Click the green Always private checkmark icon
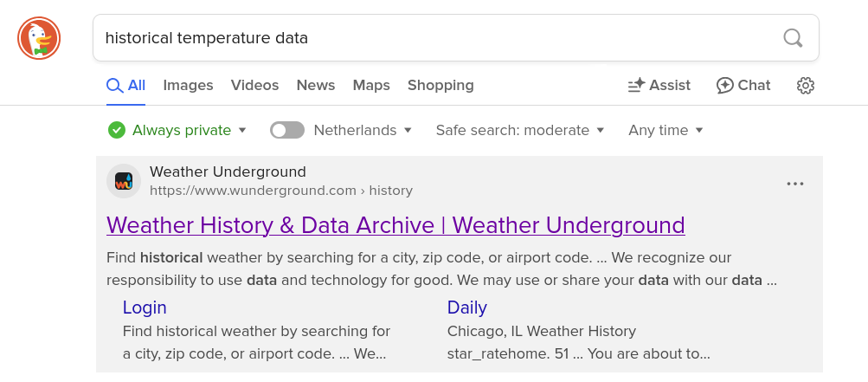This screenshot has width=868, height=382. tap(117, 130)
